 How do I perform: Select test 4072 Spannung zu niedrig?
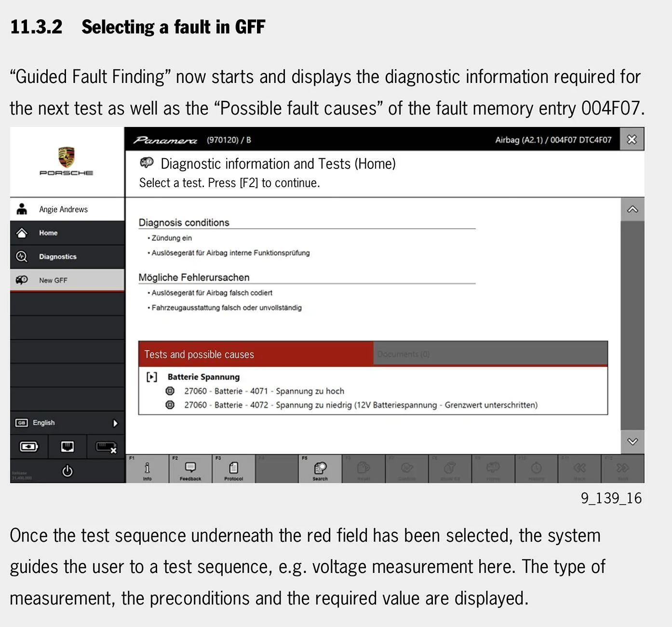pos(351,405)
